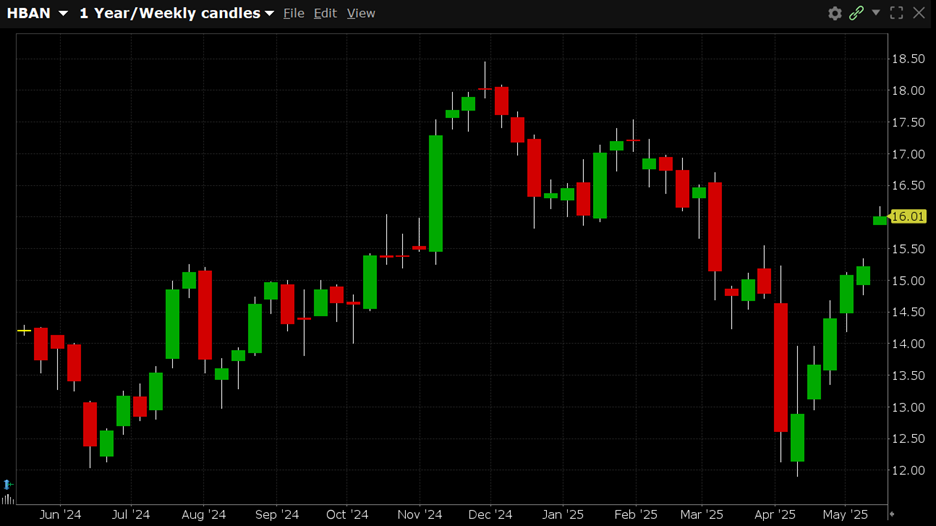The height and width of the screenshot is (526, 936).
Task: Toggle the full-screen chart icon
Action: [x=897, y=13]
